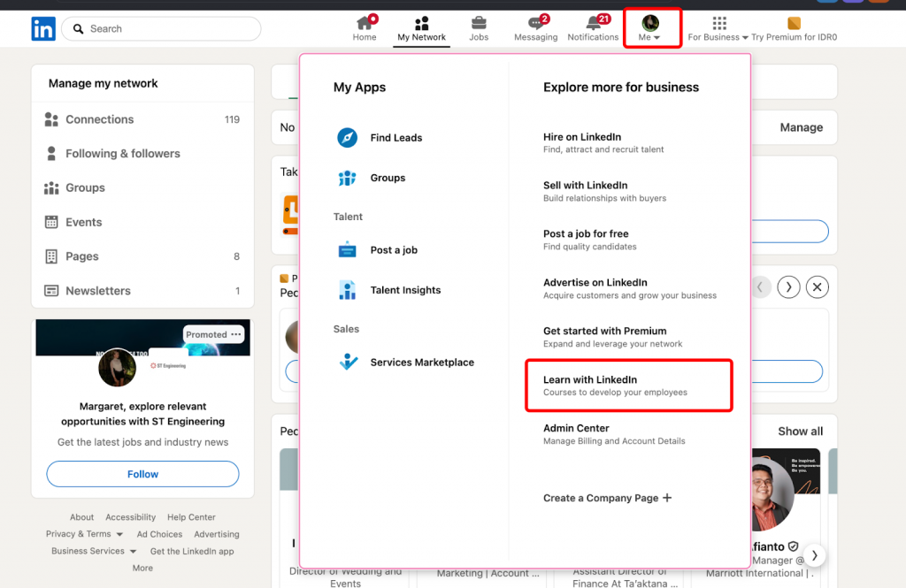Screen dimensions: 906x588
Task: Expand the Me profile dropdown
Action: pos(652,25)
